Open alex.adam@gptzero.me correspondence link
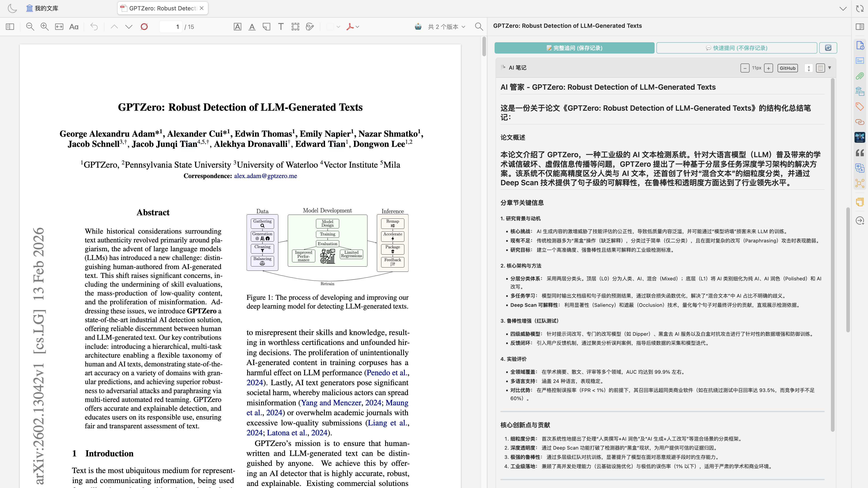This screenshot has height=488, width=868. 266,176
